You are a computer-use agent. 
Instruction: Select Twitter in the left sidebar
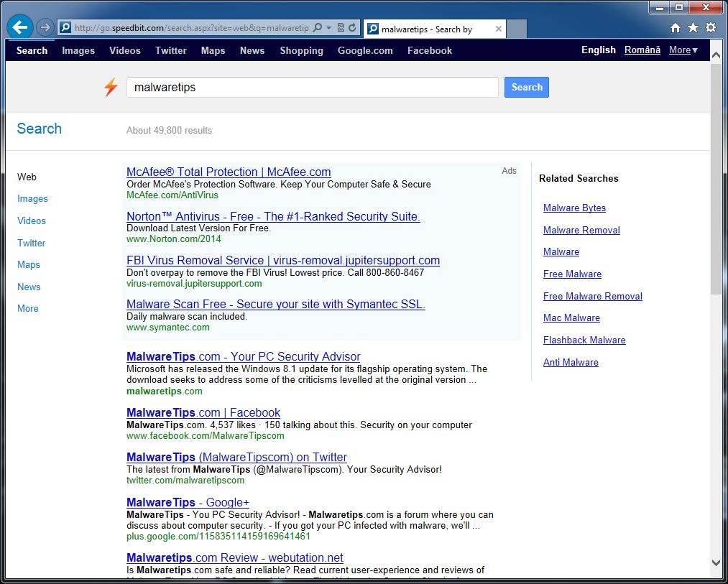pos(31,243)
